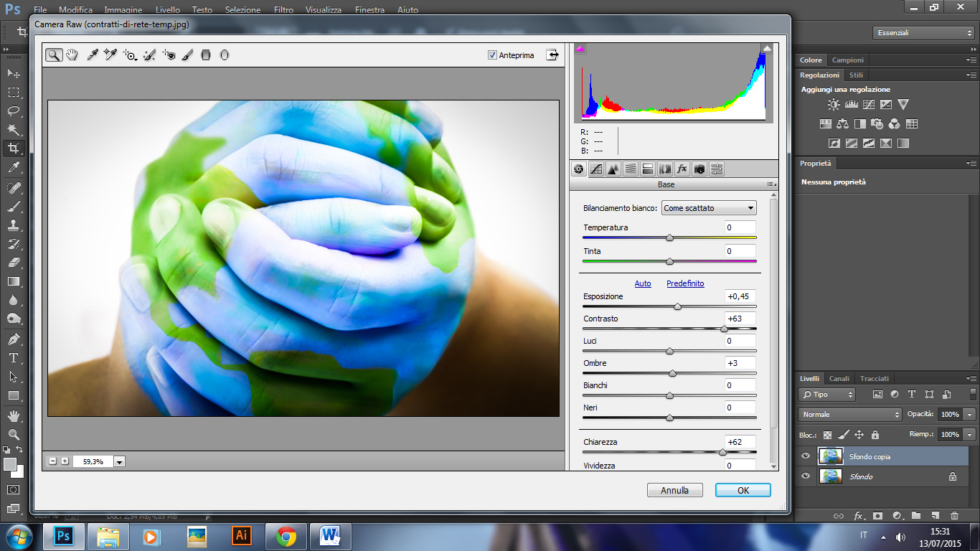Click the Contrasto slider handle
Screen dimensions: 980x551
click(x=724, y=329)
